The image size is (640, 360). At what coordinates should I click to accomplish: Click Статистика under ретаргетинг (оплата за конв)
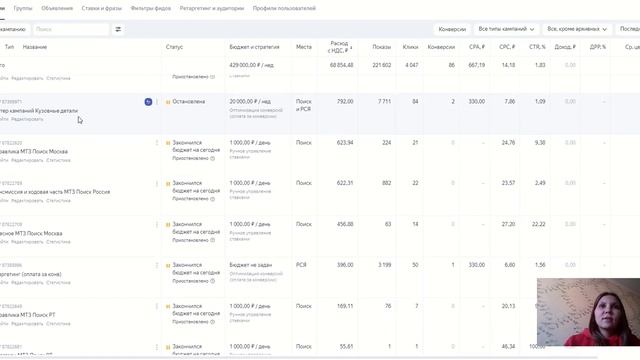coord(58,282)
